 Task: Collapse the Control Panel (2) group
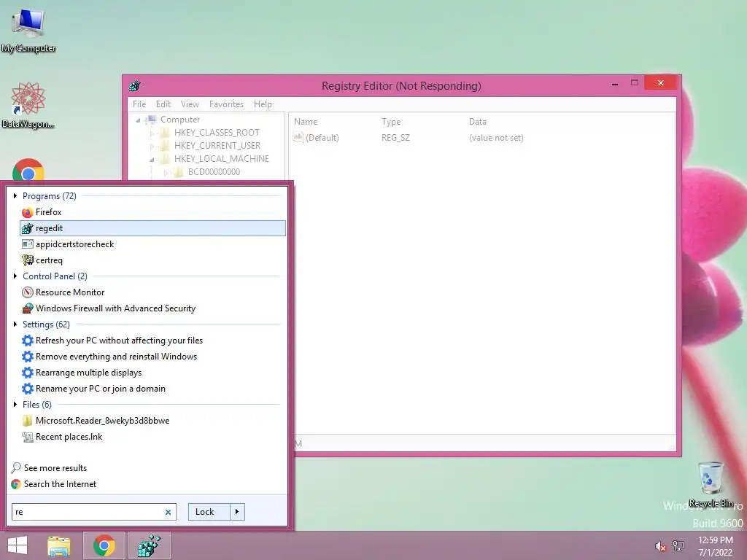(15, 276)
